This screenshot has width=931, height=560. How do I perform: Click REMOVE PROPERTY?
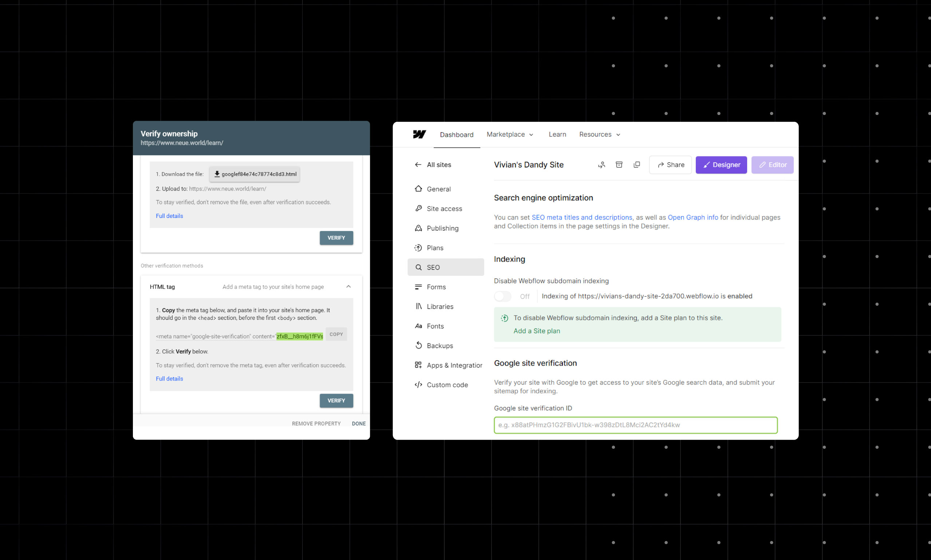coord(316,424)
